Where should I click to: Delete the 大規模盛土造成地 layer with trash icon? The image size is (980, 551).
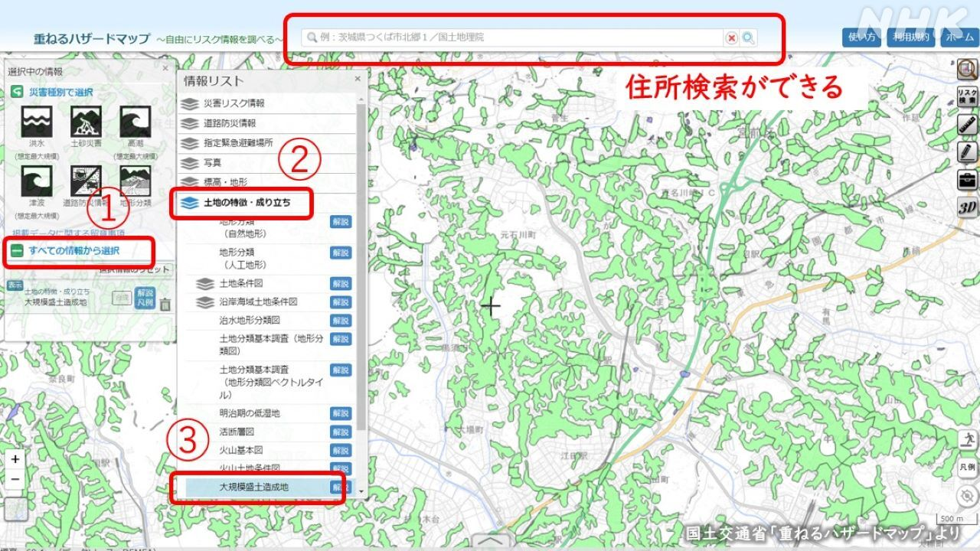[165, 304]
